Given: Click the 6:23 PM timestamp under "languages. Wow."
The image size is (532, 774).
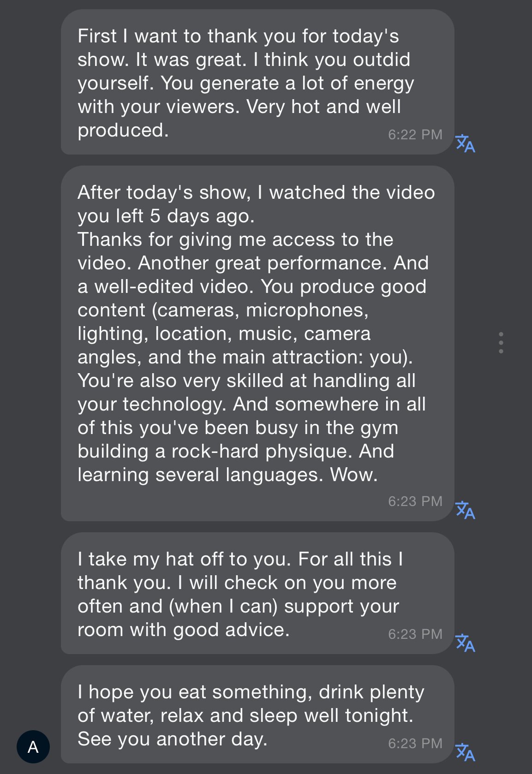Looking at the screenshot, I should [x=415, y=501].
